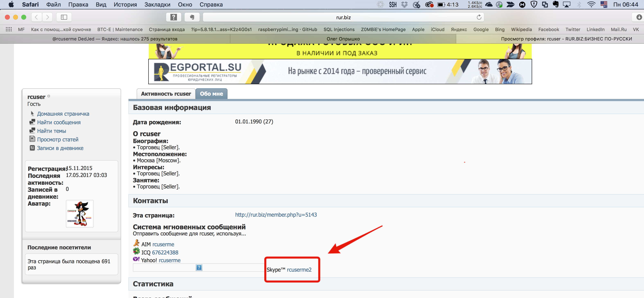This screenshot has height=298, width=644.
Task: Open the input language flag menu
Action: tap(604, 4)
